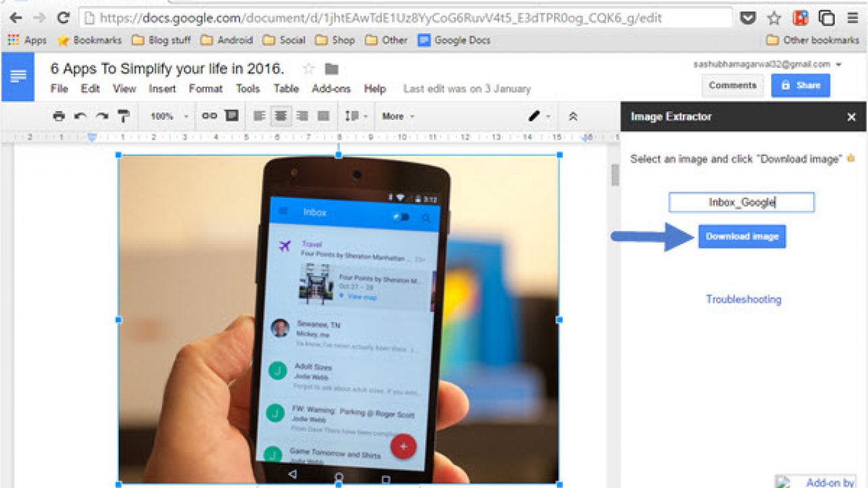Click the Download image button
868x488 pixels.
(x=741, y=237)
